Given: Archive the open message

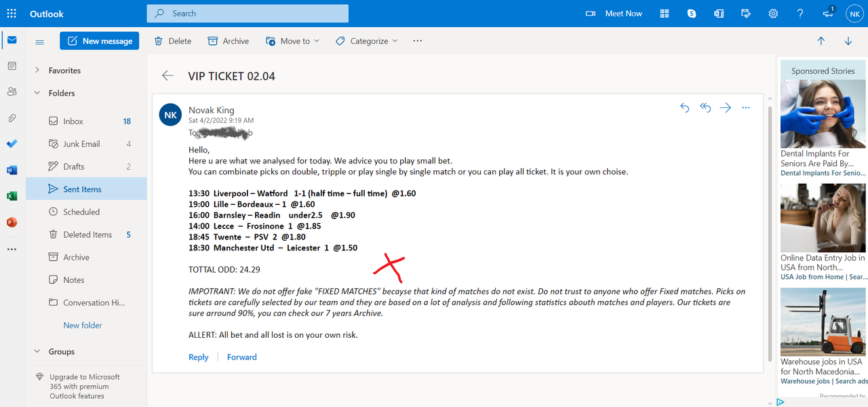Looking at the screenshot, I should (x=229, y=41).
